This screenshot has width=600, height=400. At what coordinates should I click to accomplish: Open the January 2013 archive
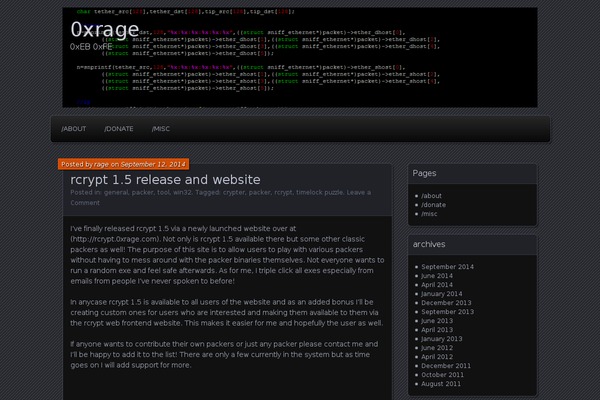click(442, 339)
